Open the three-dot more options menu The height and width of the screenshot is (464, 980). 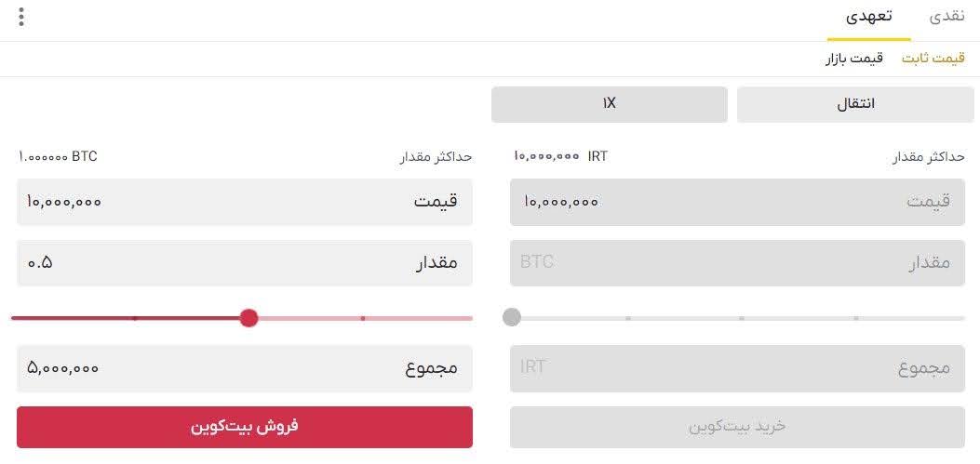click(21, 17)
